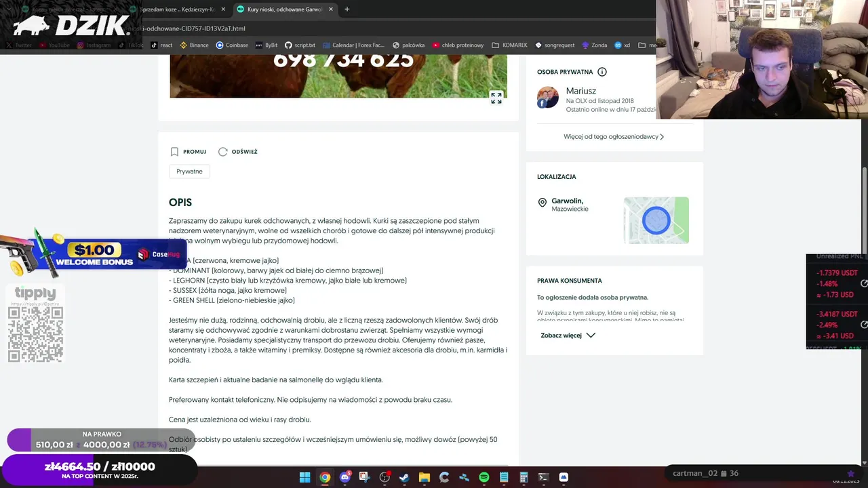Image resolution: width=868 pixels, height=488 pixels.
Task: Open the Zonda bookmark
Action: (594, 45)
